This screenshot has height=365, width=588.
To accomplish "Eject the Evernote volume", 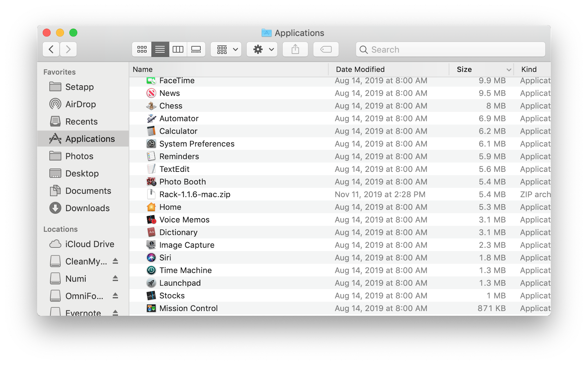I will (115, 312).
